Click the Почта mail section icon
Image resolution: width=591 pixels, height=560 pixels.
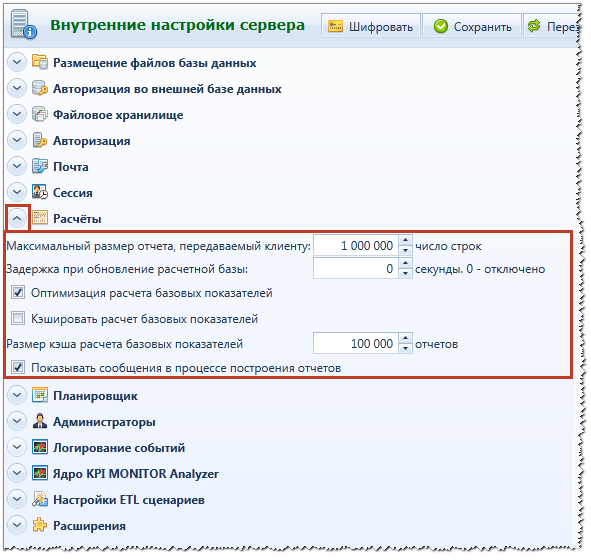(40, 166)
